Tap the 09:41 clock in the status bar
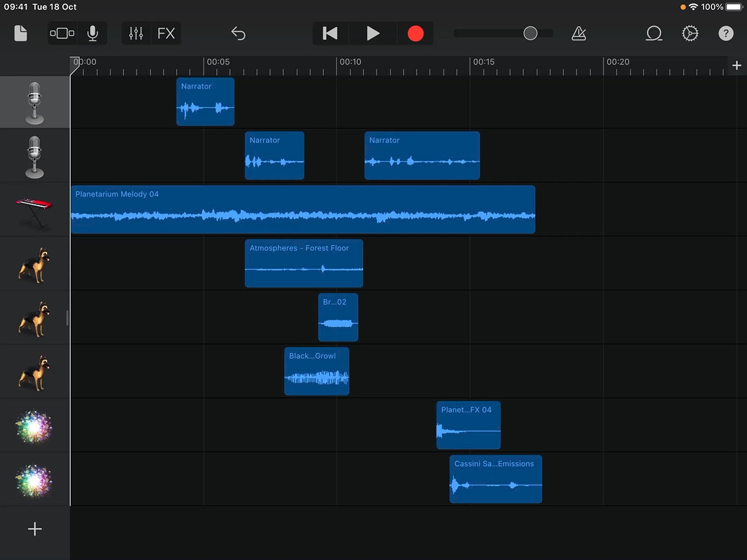 [x=16, y=7]
